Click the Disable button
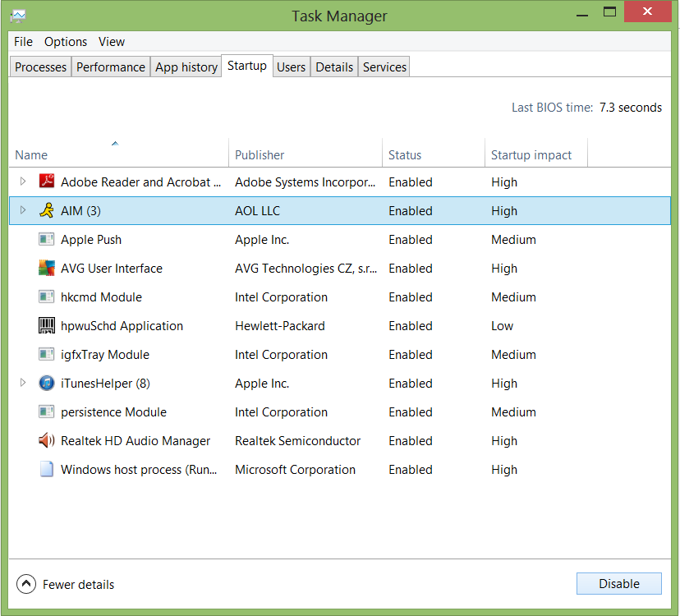Viewport: 680px width, 616px height. tap(619, 583)
